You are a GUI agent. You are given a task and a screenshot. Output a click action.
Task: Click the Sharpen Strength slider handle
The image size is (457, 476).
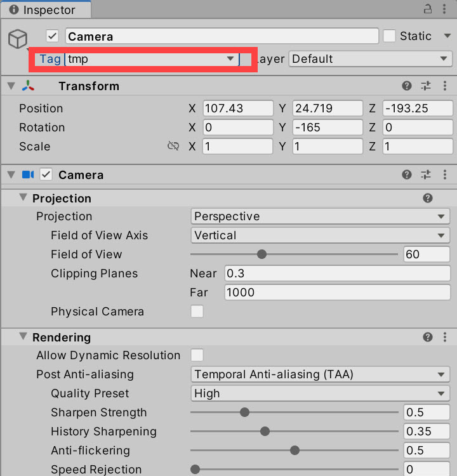[x=245, y=413]
